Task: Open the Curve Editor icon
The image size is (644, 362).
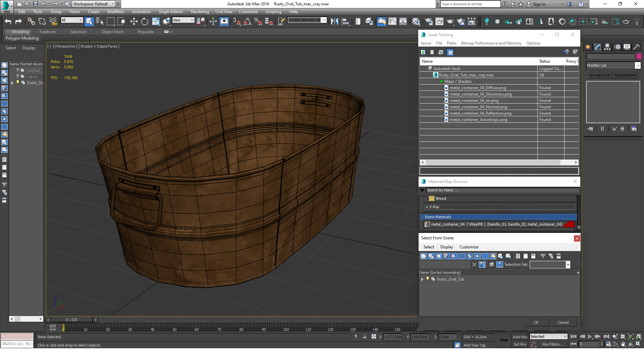Action: click(x=392, y=21)
